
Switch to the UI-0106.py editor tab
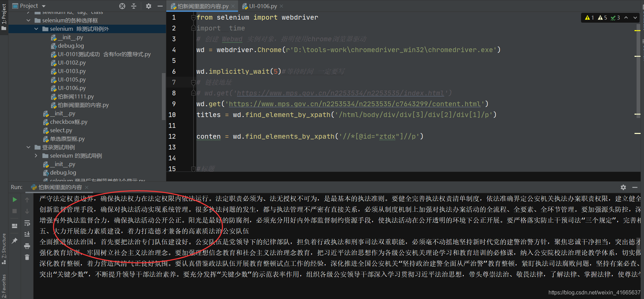point(263,6)
